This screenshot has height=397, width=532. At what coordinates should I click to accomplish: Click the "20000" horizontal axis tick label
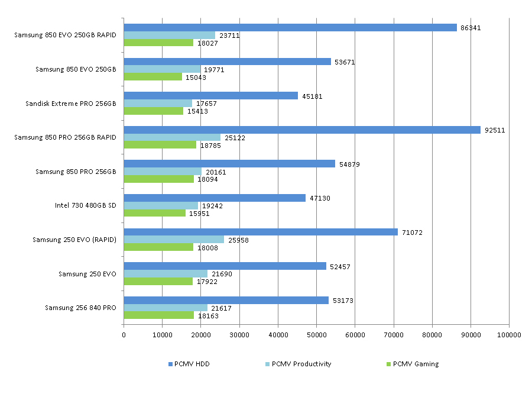201,335
